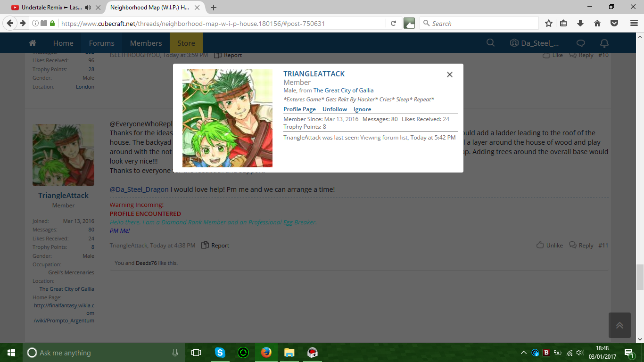Viewport: 644px width, 362px height.
Task: Report TriangleAttack's post
Action: pos(215,246)
